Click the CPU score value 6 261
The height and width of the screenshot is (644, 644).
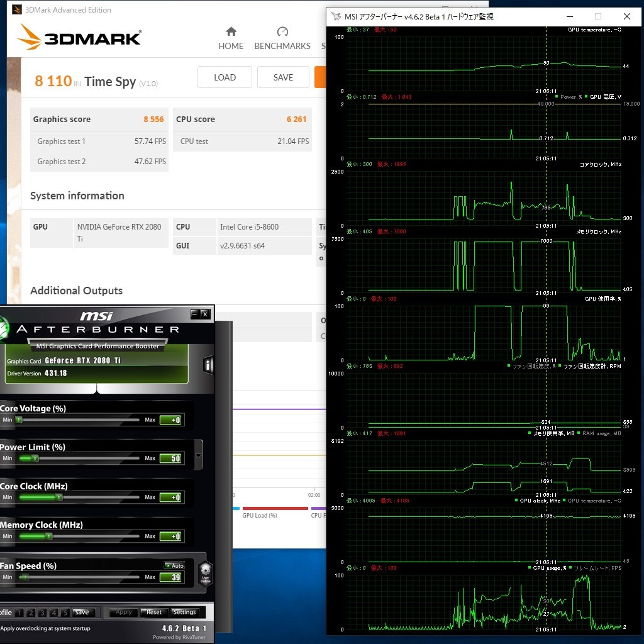[x=296, y=119]
